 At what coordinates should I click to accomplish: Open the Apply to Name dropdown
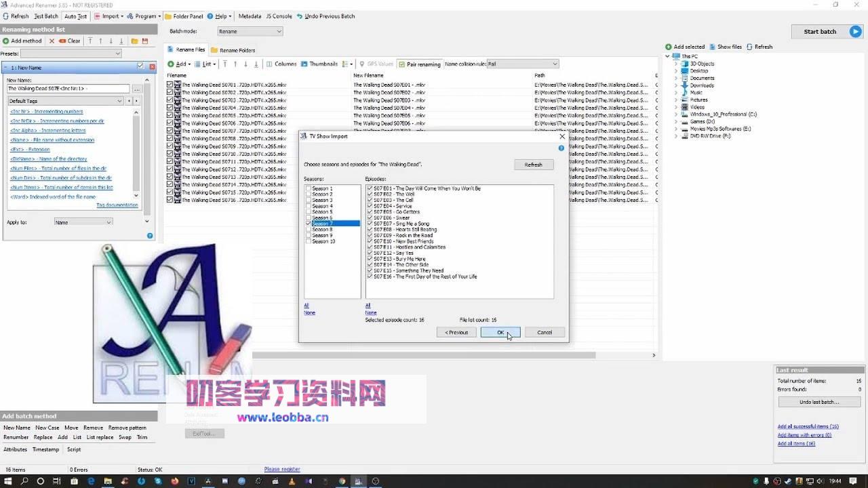click(x=83, y=222)
